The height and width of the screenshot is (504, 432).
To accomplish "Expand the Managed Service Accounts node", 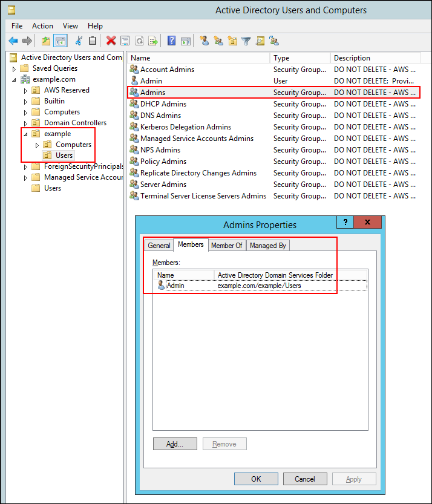I will 25,178.
